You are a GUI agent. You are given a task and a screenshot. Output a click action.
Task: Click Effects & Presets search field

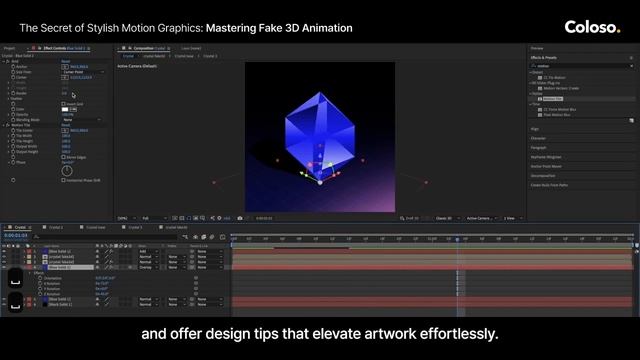(x=582, y=66)
